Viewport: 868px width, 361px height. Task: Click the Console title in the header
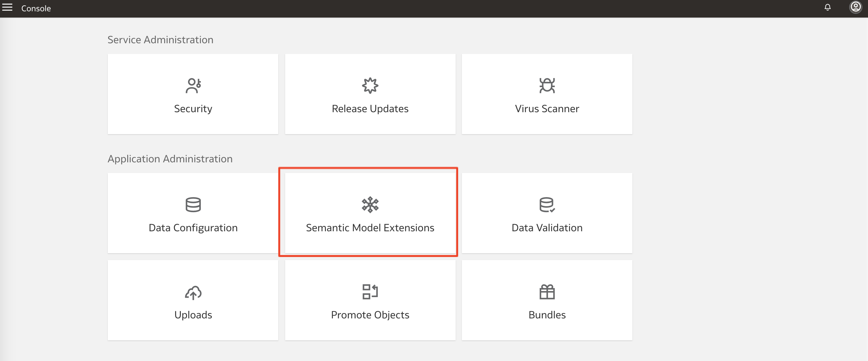pos(36,8)
